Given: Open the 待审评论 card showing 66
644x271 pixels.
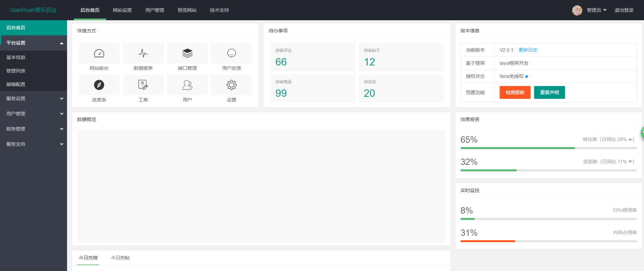Looking at the screenshot, I should click(312, 57).
